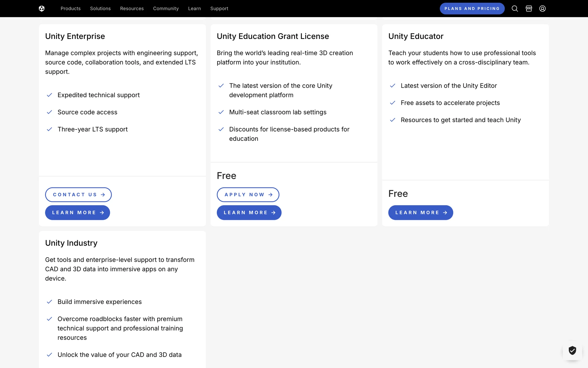
Task: Click Learn More under Unity Enterprise
Action: (x=77, y=213)
